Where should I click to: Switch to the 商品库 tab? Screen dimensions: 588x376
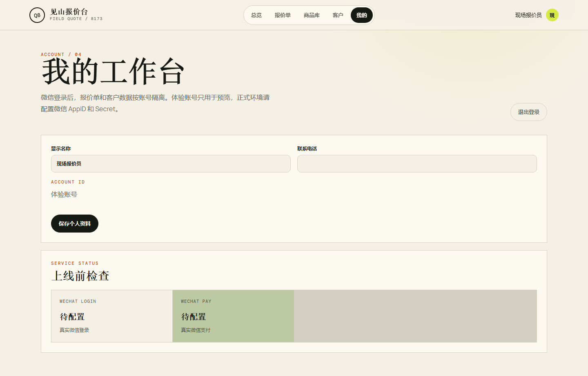[x=312, y=15]
